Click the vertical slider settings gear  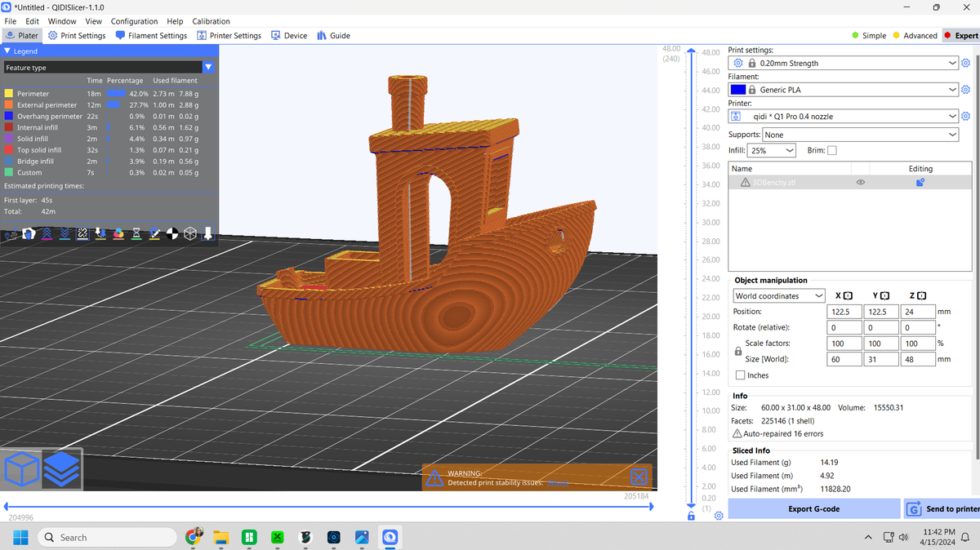pyautogui.click(x=719, y=516)
